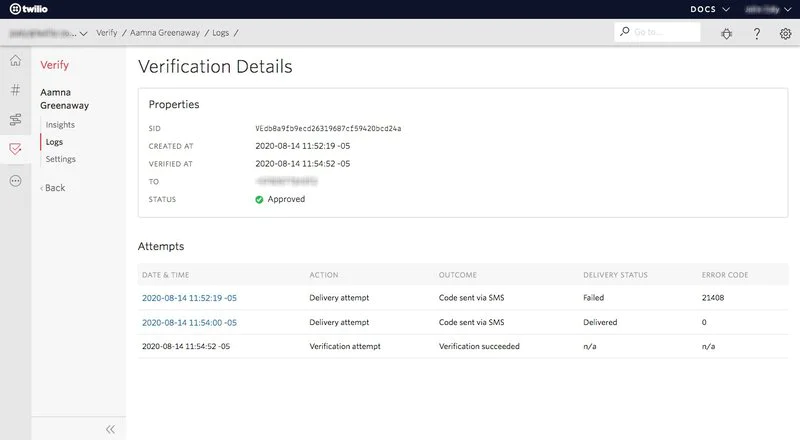Select Logs in the Verify menu
The height and width of the screenshot is (440, 800).
click(54, 142)
